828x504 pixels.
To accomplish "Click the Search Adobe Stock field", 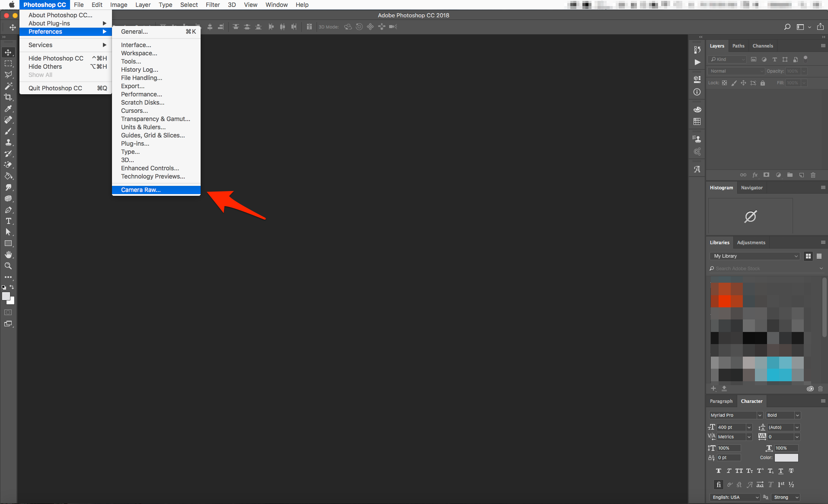I will point(766,268).
